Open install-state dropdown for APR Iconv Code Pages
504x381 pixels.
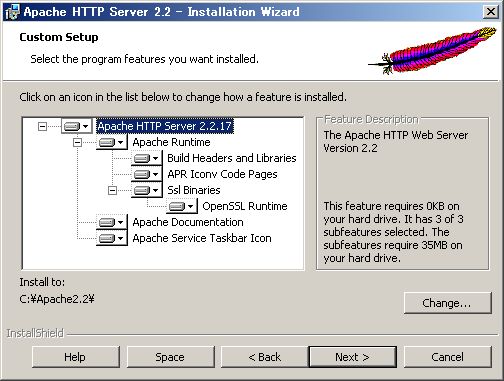pyautogui.click(x=147, y=174)
